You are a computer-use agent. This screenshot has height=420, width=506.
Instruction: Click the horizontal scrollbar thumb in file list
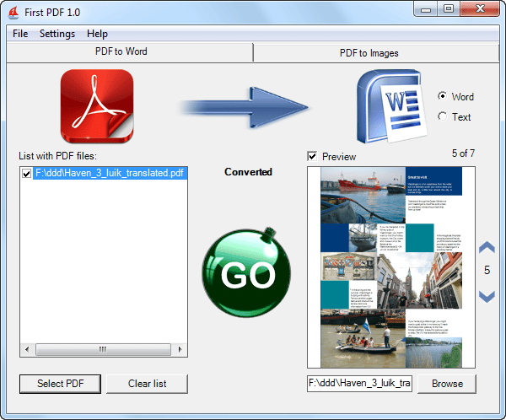103,349
